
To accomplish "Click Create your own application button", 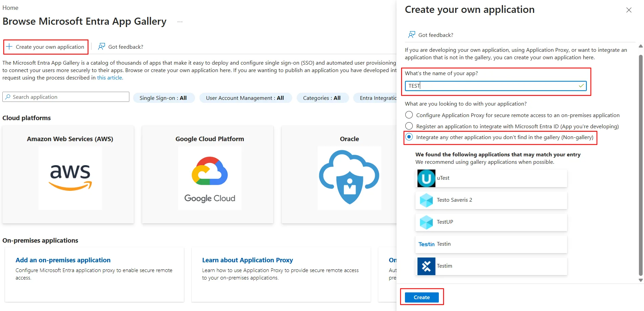I will (x=46, y=47).
